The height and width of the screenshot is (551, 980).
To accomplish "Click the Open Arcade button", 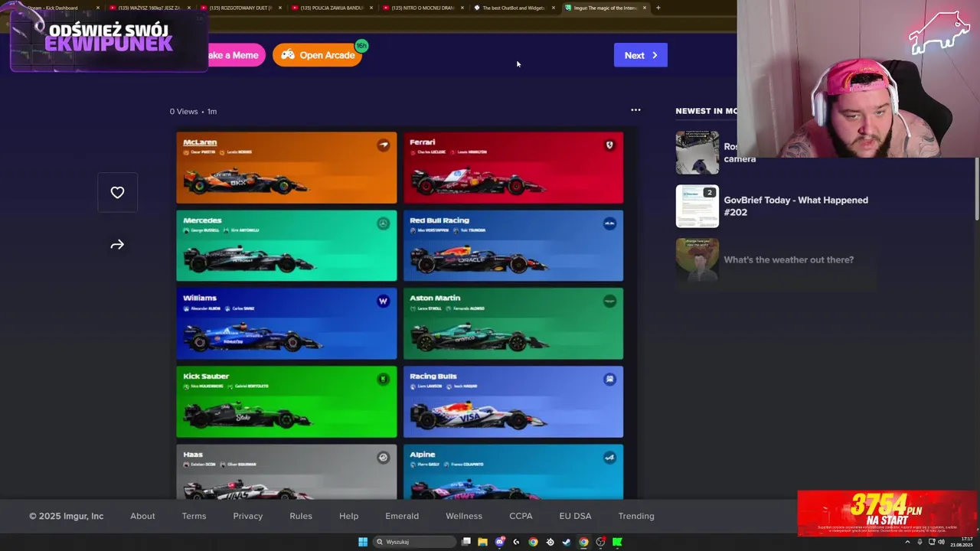I will (318, 55).
